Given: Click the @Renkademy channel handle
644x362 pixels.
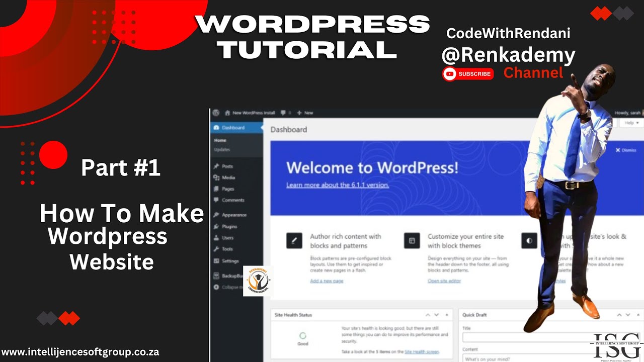Looking at the screenshot, I should pos(508,55).
